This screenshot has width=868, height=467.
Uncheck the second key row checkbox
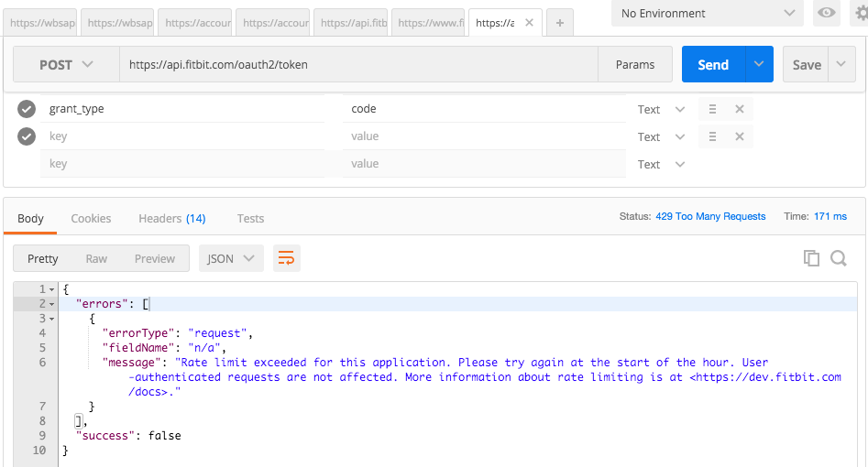(27, 136)
